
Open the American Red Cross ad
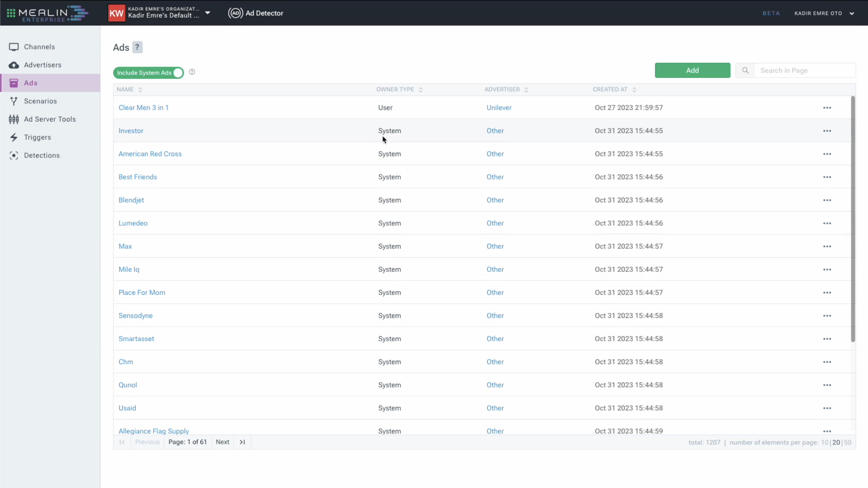click(150, 154)
